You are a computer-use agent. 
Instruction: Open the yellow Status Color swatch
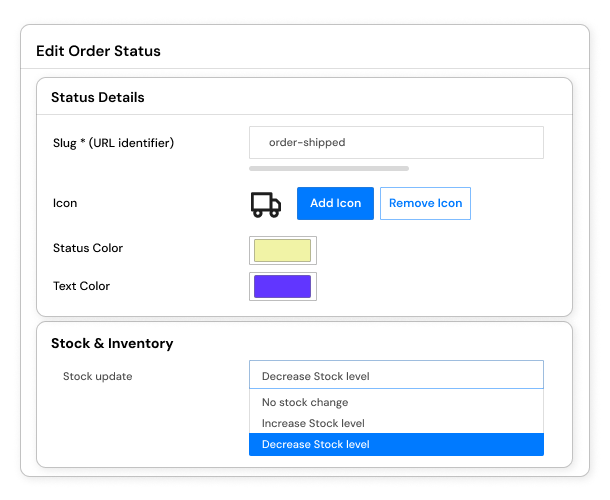tap(283, 250)
